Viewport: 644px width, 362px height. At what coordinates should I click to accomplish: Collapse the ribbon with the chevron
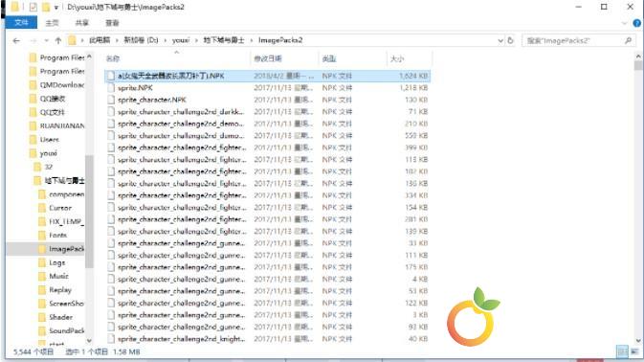point(625,23)
